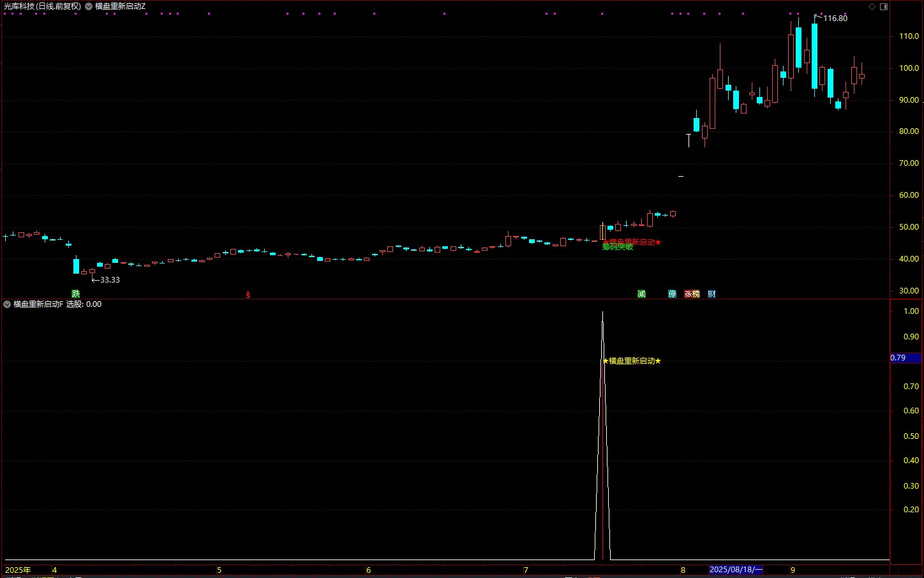Click the highlighted 2025/08/18/一 date label
The image size is (924, 578).
(x=736, y=570)
